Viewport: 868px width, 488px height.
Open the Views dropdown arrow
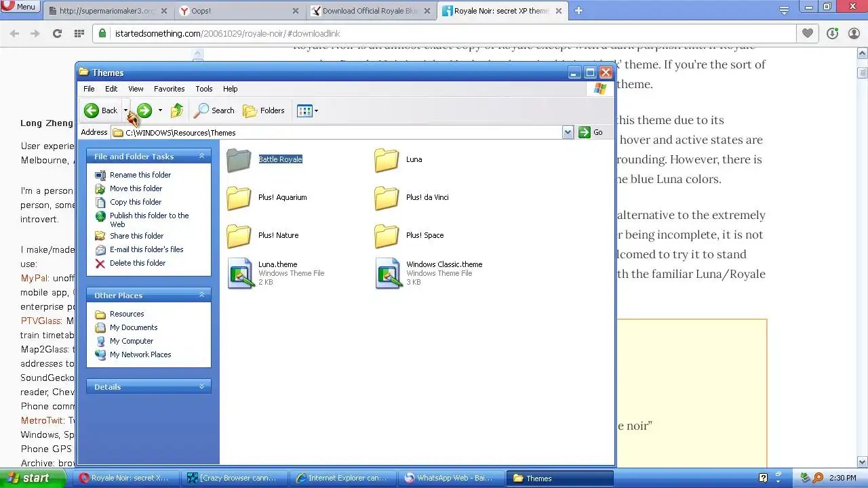coord(316,110)
